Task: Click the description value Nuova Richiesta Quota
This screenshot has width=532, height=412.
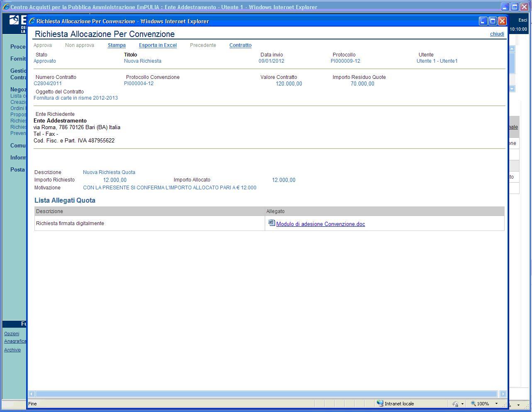Action: coord(109,172)
